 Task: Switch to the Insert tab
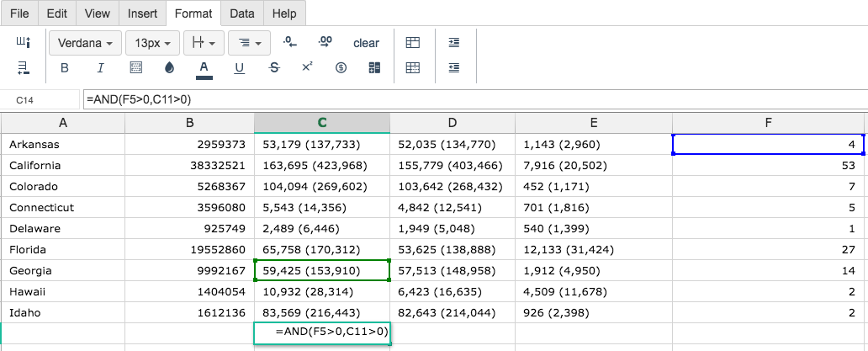142,13
